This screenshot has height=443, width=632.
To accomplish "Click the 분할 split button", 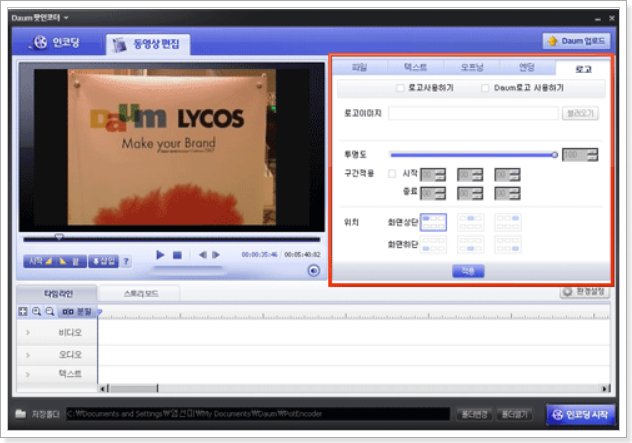I will tap(77, 312).
